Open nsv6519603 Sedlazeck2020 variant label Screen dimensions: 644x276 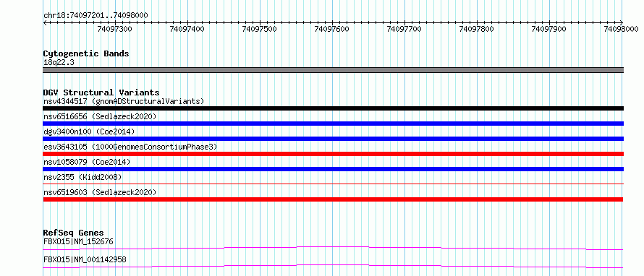tap(100, 192)
